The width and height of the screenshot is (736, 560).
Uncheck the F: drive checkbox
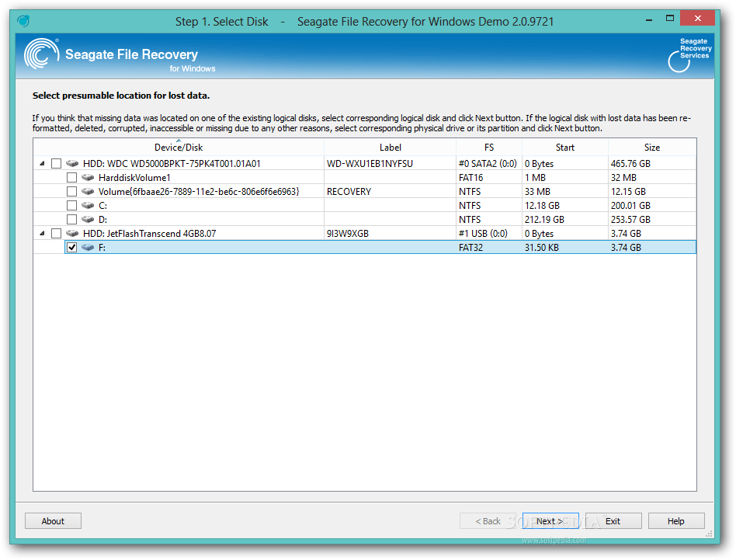tap(71, 247)
